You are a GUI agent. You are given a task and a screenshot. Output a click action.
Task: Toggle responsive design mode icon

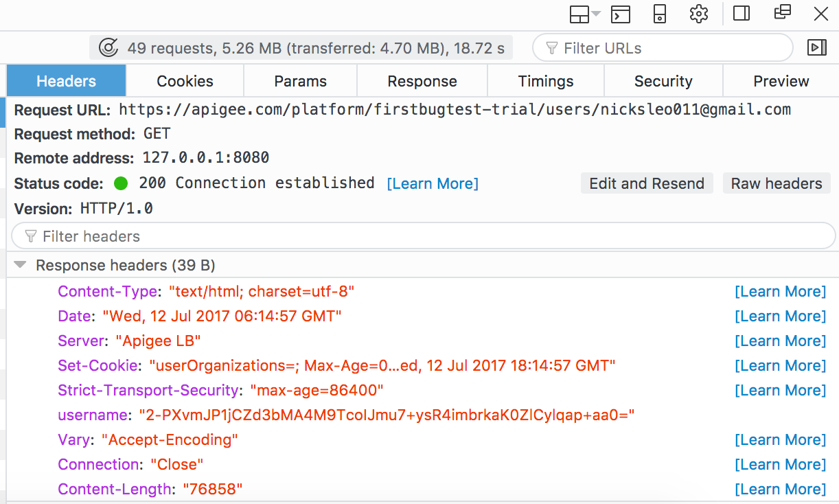(x=660, y=14)
